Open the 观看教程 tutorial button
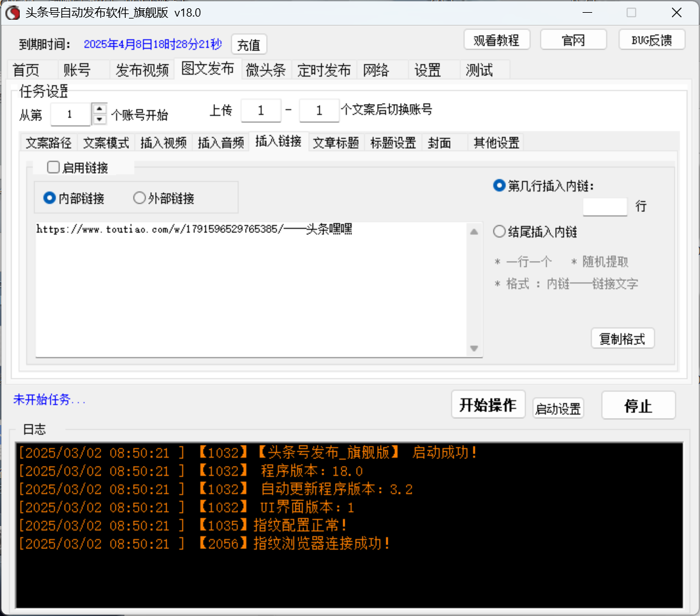Viewport: 700px width, 616px height. coord(496,40)
